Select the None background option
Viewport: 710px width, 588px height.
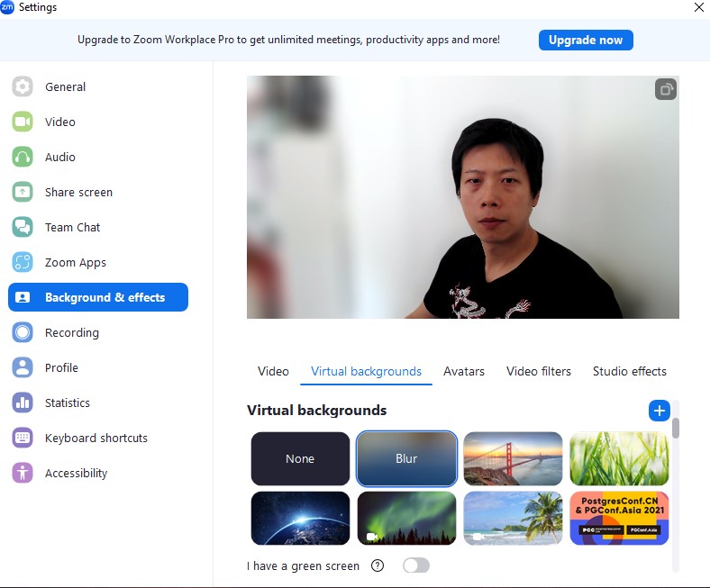click(x=300, y=459)
